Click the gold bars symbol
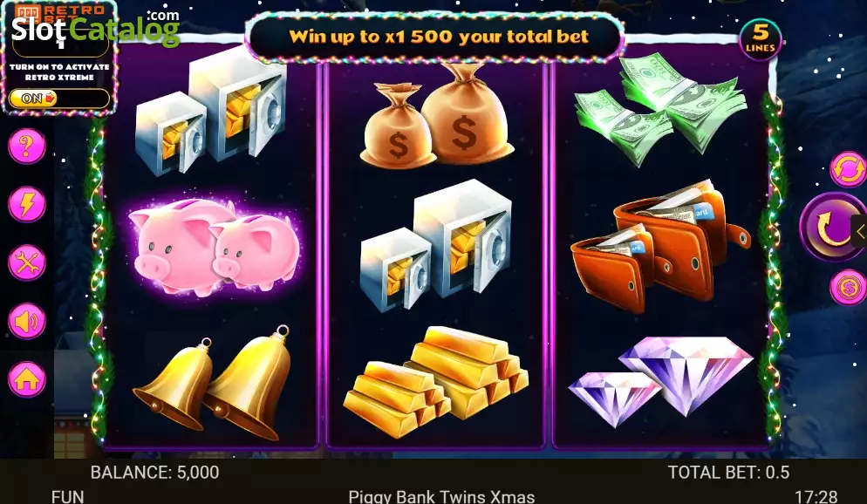Screen dimensions: 867x504 pyautogui.click(x=436, y=381)
